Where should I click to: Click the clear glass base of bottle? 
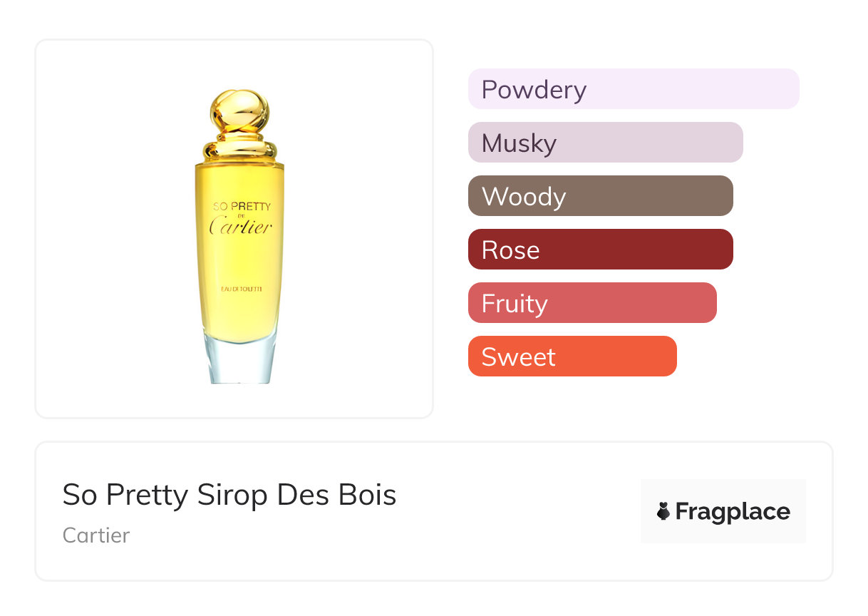click(x=240, y=360)
